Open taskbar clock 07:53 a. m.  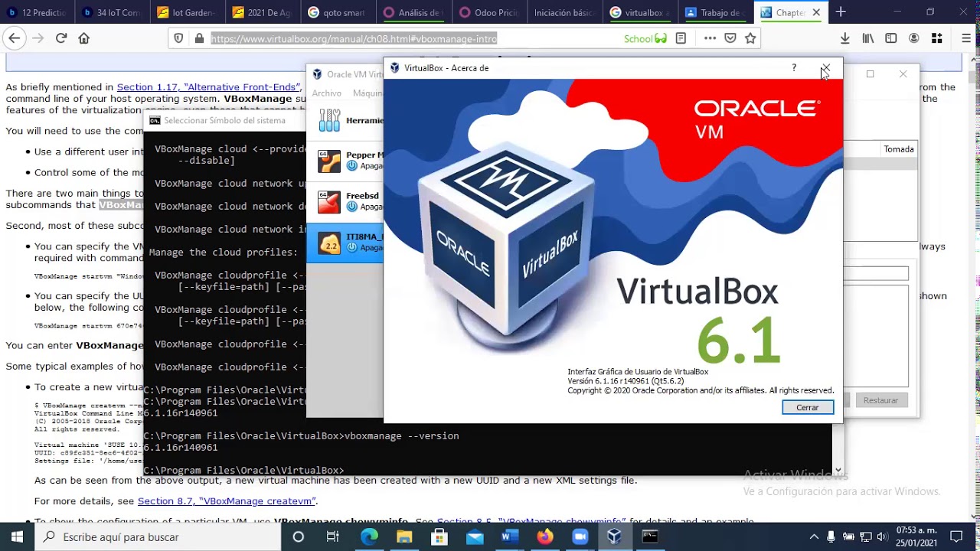point(916,536)
